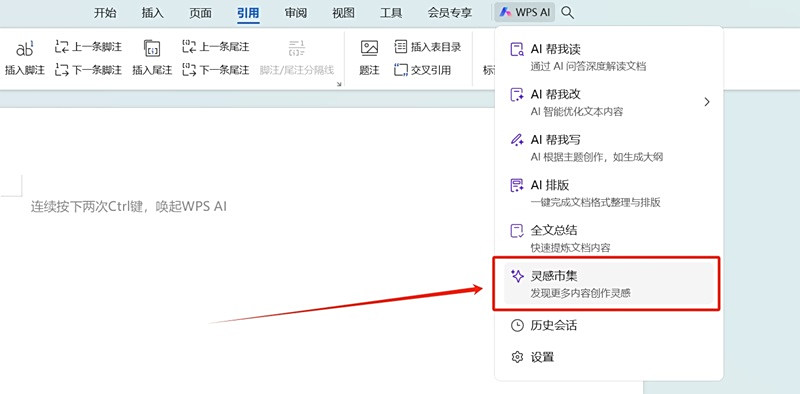
Task: Click the 一键完成文档格式整理与排版 description
Action: pyautogui.click(x=596, y=203)
